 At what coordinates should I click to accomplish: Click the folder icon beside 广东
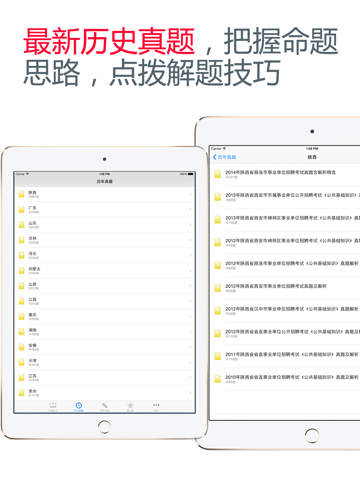coord(22,209)
